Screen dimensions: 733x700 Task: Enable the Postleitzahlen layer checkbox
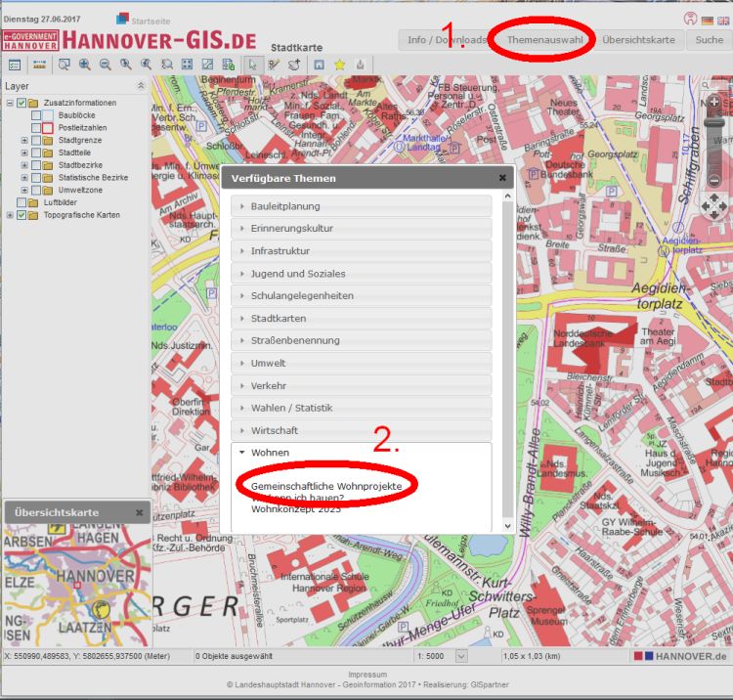tap(36, 128)
